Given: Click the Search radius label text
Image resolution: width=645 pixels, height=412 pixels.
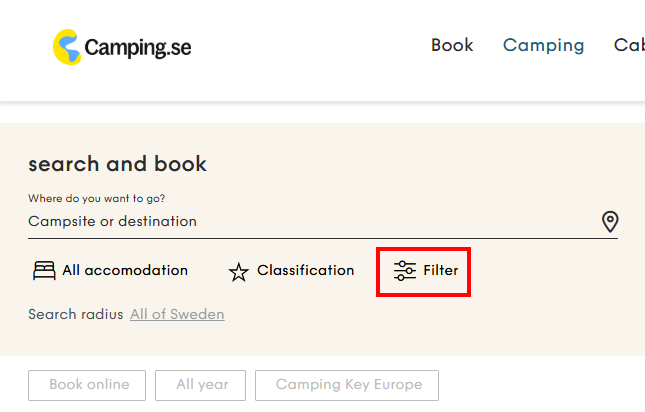Looking at the screenshot, I should pos(75,314).
